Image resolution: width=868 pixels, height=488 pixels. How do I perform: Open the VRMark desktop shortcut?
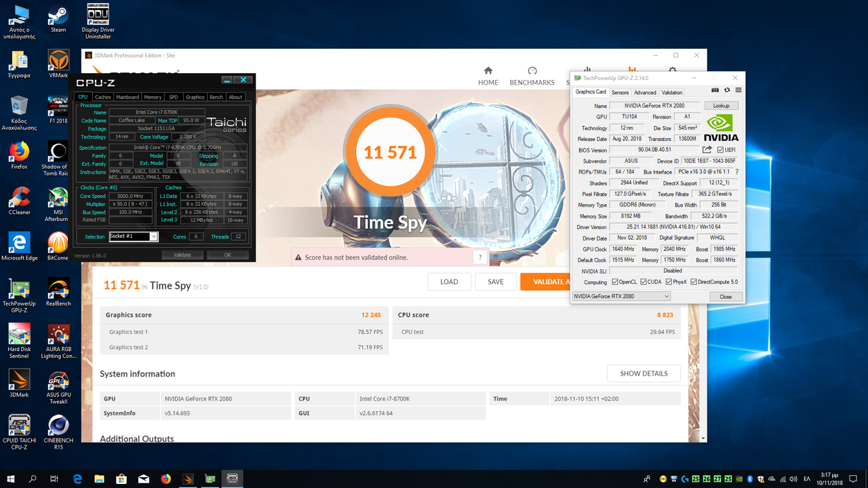point(58,64)
